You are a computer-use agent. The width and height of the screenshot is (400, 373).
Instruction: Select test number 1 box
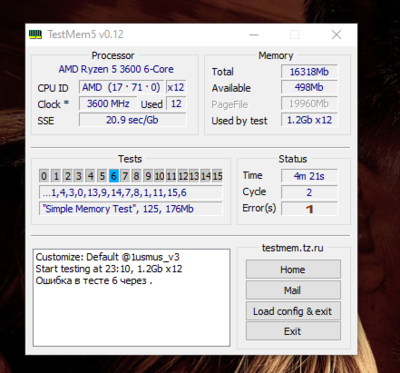[56, 176]
